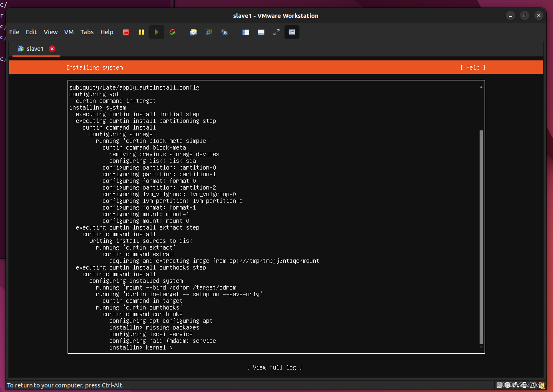Click the 'To return to your computer' status text
553x392 pixels.
tap(65, 385)
